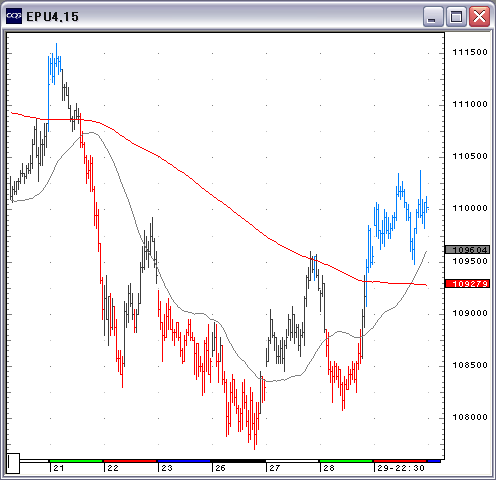Click date label 23 on time axis
Image resolution: width=496 pixels, height=480 pixels.
[x=167, y=468]
